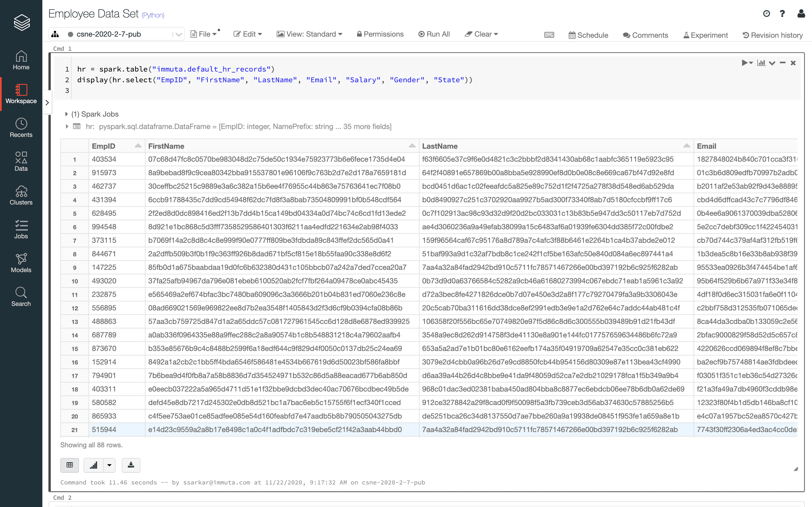Click the Clear menu button
Screen dimensions: 812x507
(482, 33)
